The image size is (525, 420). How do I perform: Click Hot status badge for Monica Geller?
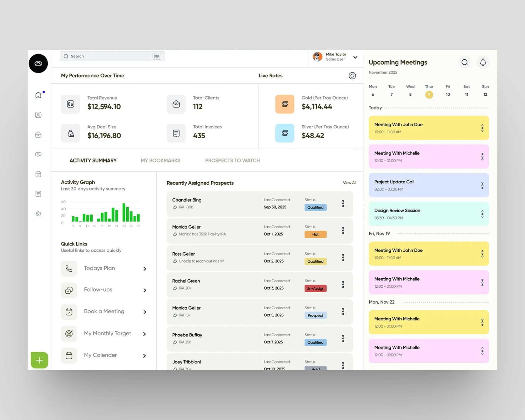pos(315,234)
